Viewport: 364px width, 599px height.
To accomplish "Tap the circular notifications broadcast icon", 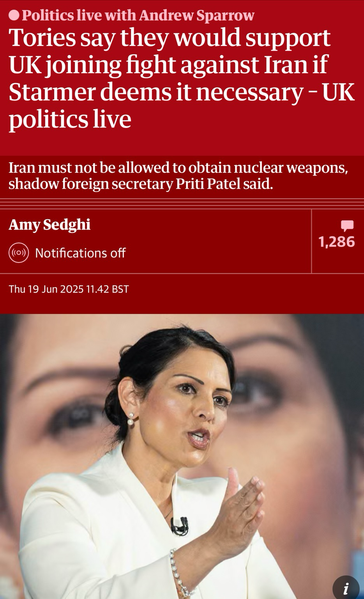I will pos(19,253).
